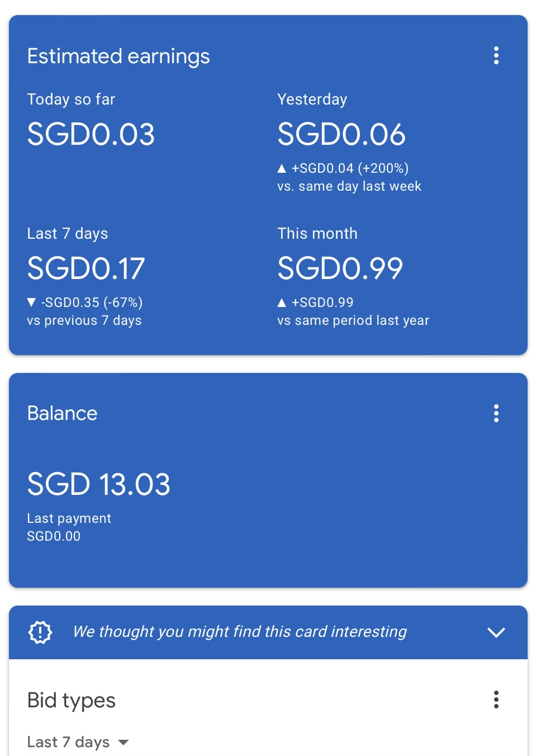Click 'vs same period last year' comparison text
The height and width of the screenshot is (756, 536).
353,320
